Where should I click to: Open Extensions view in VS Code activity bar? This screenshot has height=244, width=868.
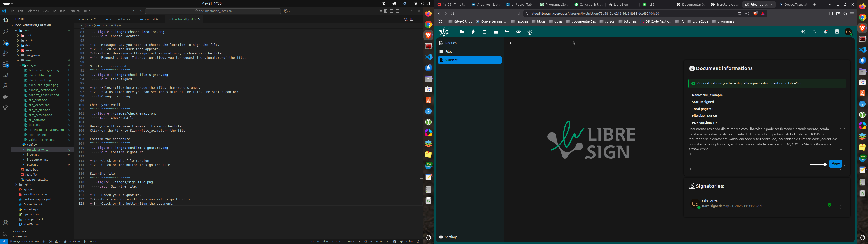[x=5, y=64]
